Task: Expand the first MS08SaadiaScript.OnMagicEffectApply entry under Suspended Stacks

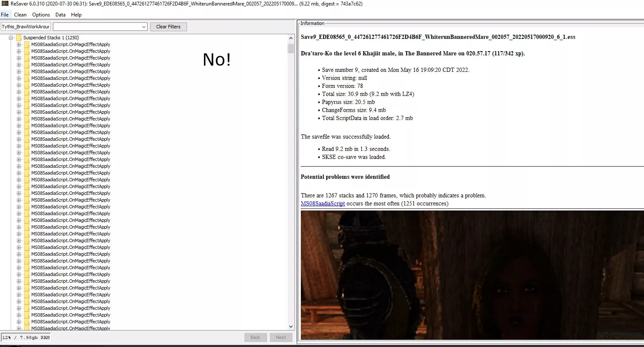Action: click(x=19, y=44)
